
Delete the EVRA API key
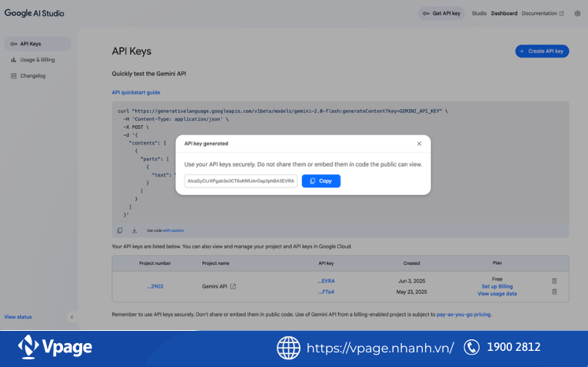tap(554, 281)
